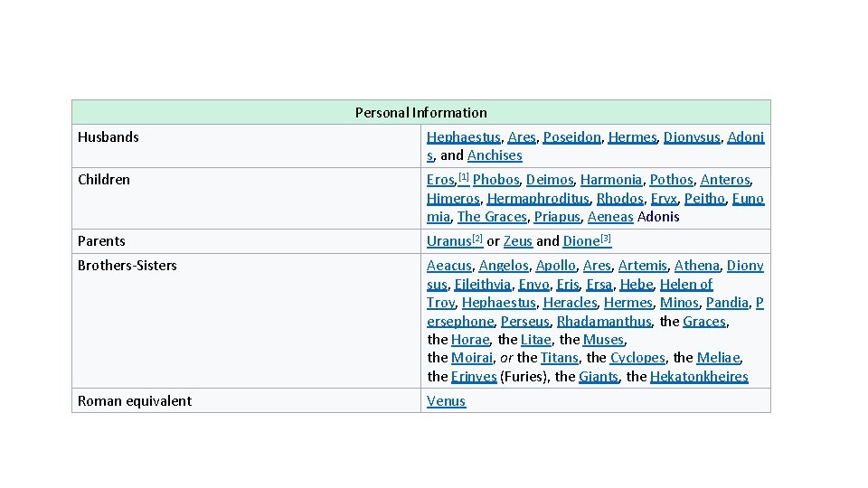Click the Zeus hyperlink
Image resolution: width=868 pixels, height=488 pixels.
517,241
